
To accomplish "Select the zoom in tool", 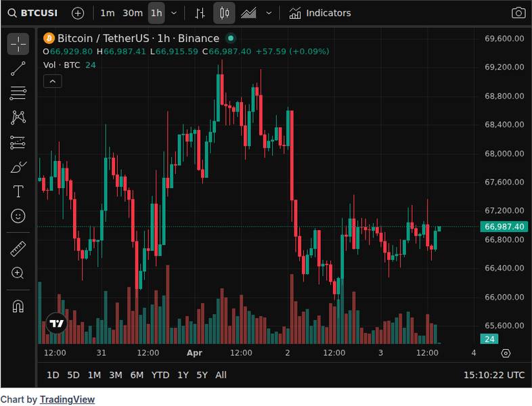I will pos(18,273).
